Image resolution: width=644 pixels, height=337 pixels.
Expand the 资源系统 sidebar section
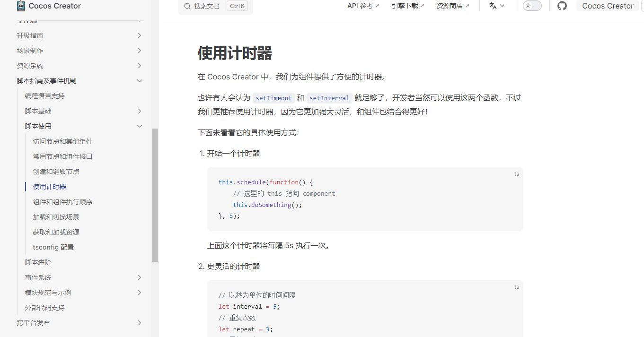click(140, 66)
